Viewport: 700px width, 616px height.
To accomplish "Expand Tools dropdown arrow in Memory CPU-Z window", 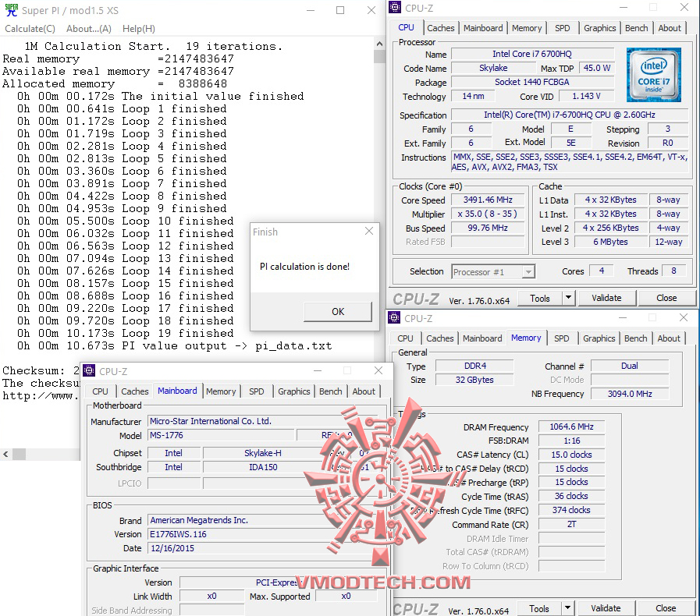I will tap(567, 608).
